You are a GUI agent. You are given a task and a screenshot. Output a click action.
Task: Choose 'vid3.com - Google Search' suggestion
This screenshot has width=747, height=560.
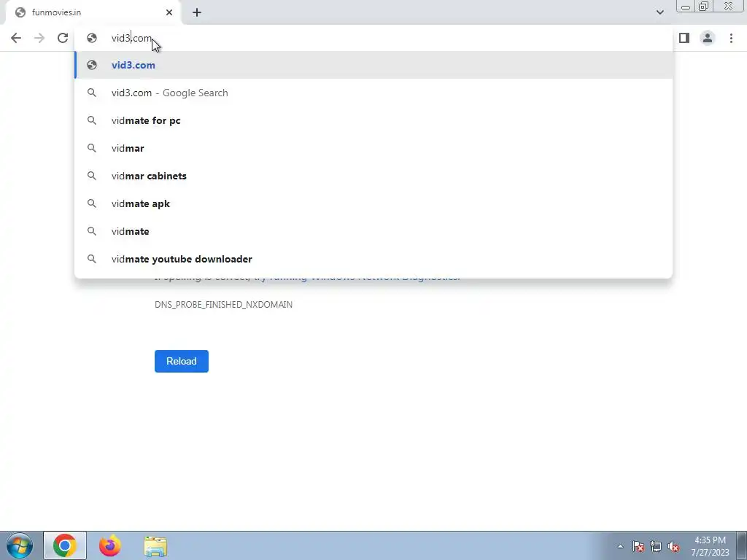click(x=373, y=93)
